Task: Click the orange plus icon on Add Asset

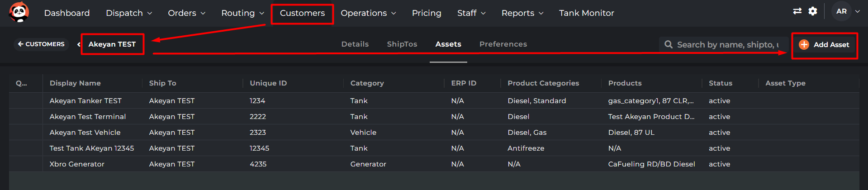Action: click(x=804, y=44)
